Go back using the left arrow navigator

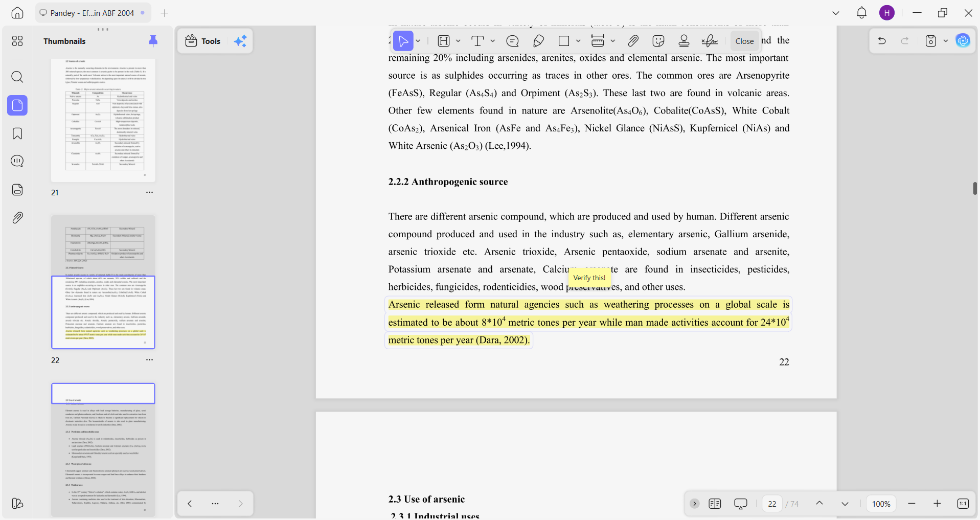coord(190,504)
